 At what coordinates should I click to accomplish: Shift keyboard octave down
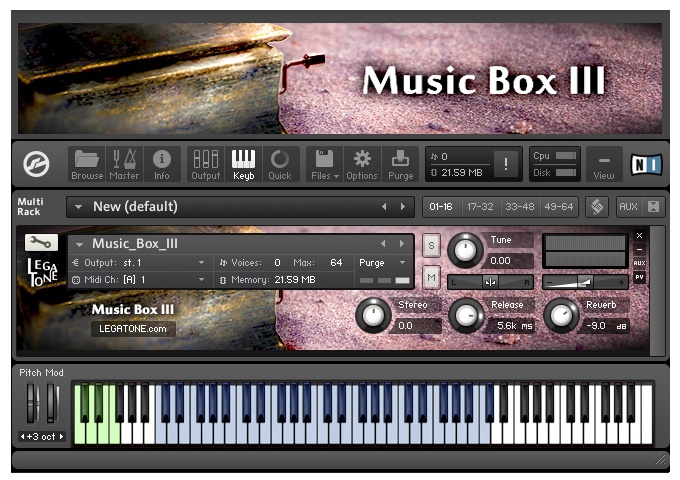tap(23, 437)
